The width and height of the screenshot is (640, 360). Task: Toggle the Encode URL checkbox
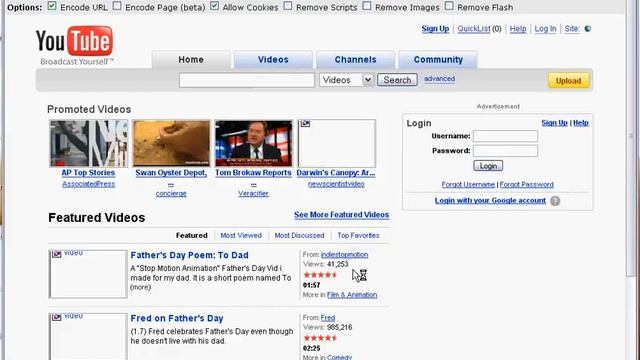pyautogui.click(x=52, y=6)
